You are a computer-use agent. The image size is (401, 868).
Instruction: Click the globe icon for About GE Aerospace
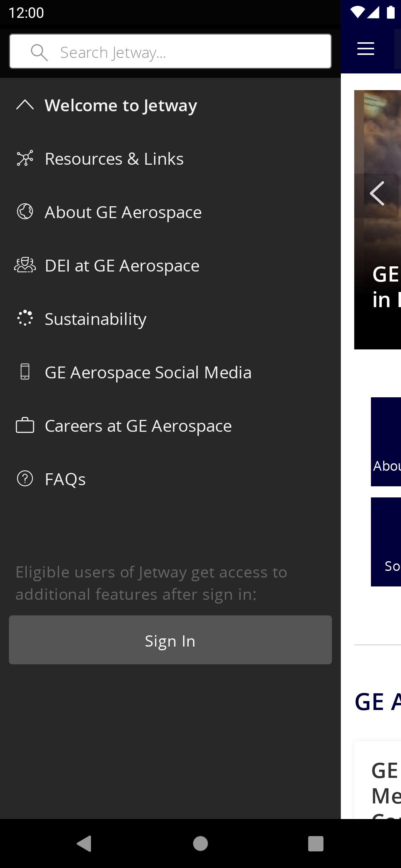click(25, 212)
